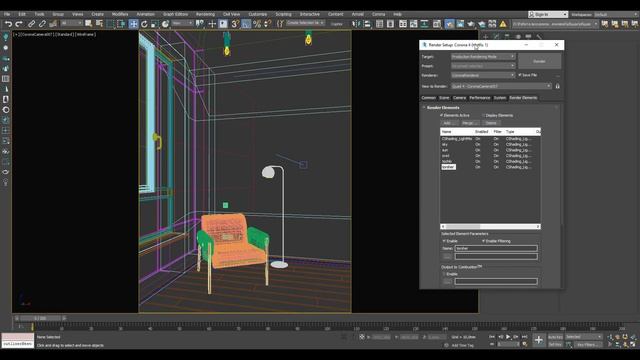This screenshot has height=360, width=640.
Task: Click the lock icon next to View to Render
Action: point(558,86)
